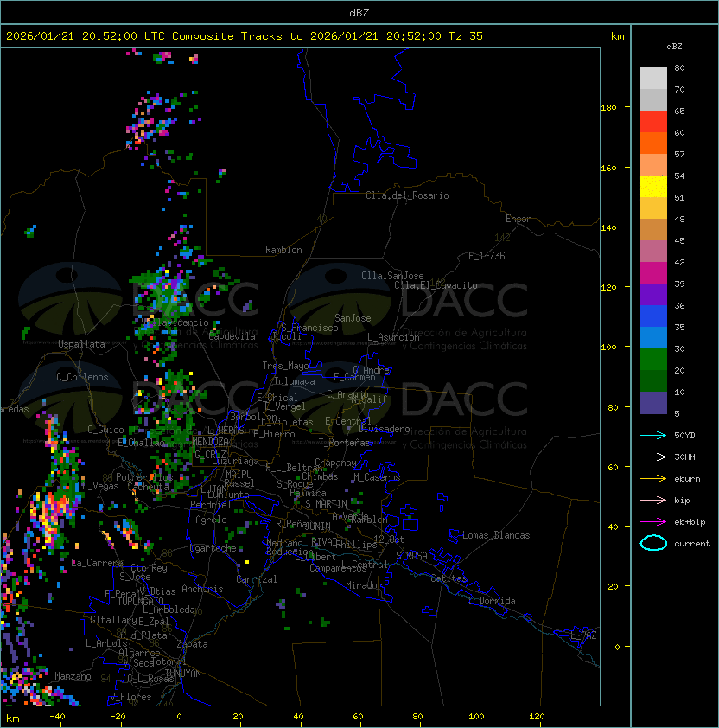Click the TUPUNGATO map label
Image resolution: width=719 pixels, height=728 pixels.
(141, 601)
